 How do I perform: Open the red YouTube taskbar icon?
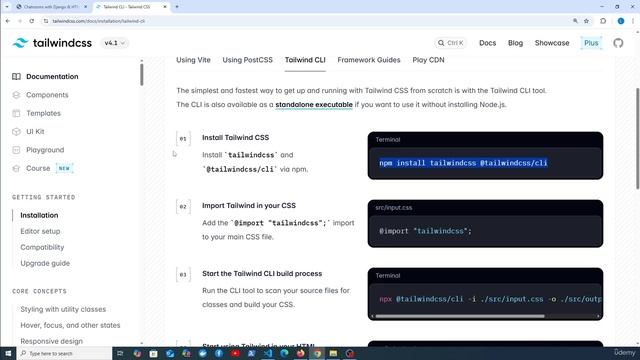pyautogui.click(x=235, y=353)
